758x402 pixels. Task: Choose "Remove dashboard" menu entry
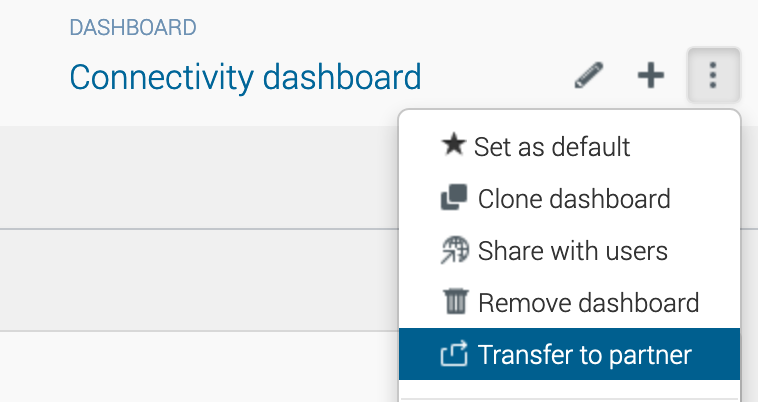[x=588, y=303]
